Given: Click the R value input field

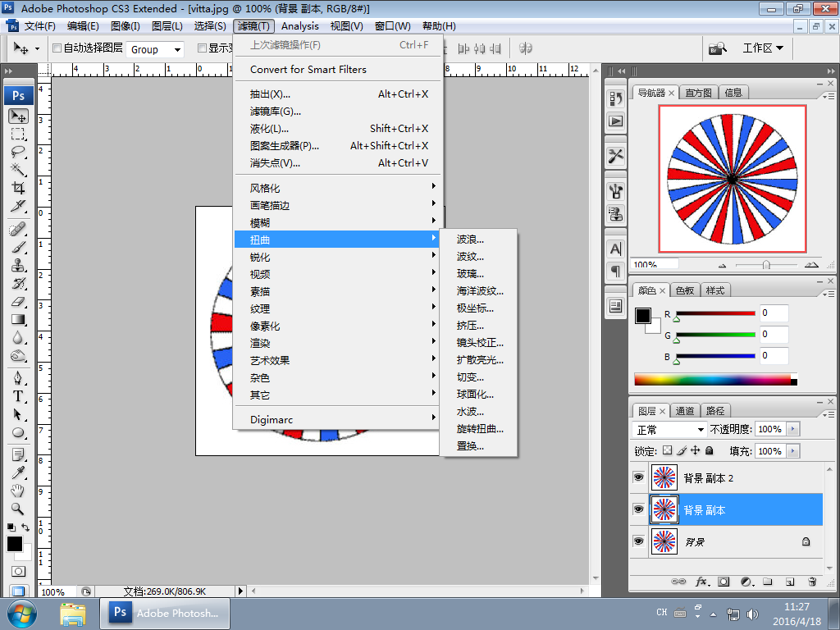Looking at the screenshot, I should [774, 313].
